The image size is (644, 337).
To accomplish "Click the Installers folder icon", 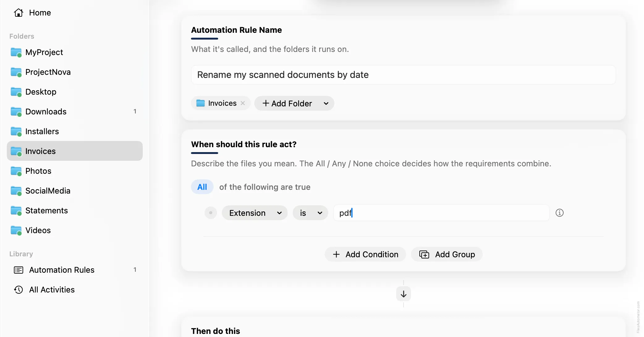I will [16, 131].
